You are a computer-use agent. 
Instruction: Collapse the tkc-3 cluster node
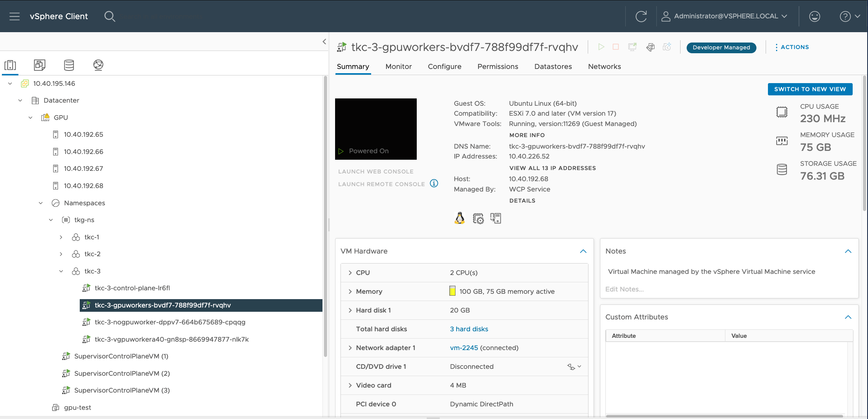61,271
